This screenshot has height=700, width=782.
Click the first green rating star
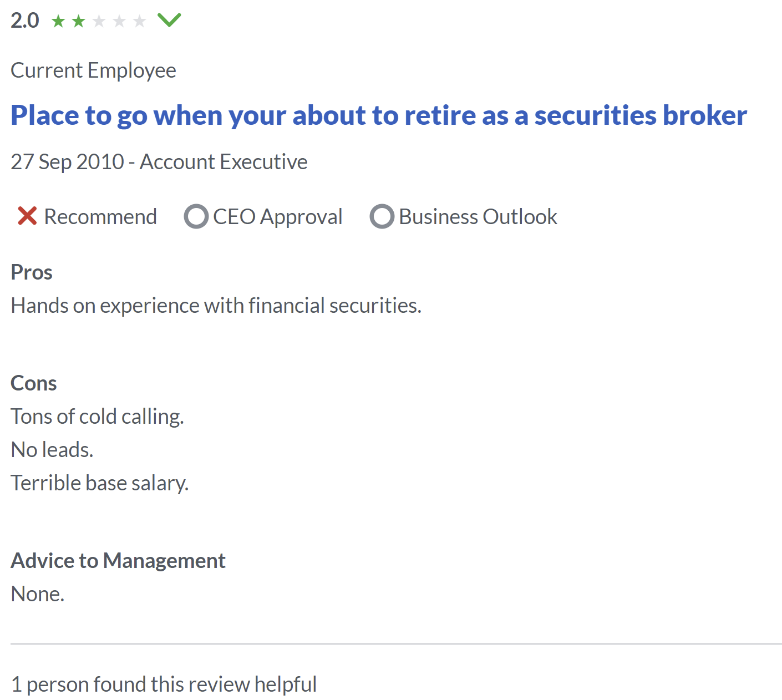[x=58, y=21]
